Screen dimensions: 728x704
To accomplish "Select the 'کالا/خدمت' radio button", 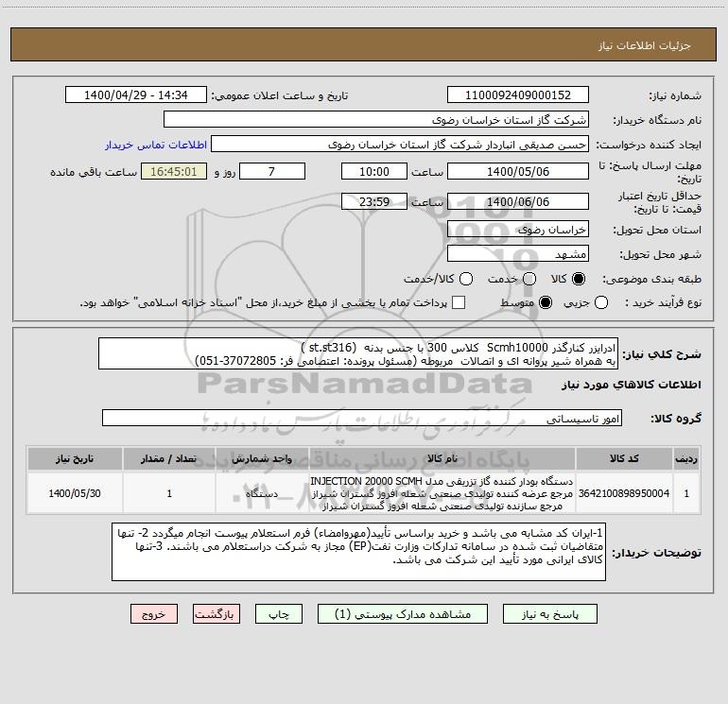I will [x=466, y=279].
